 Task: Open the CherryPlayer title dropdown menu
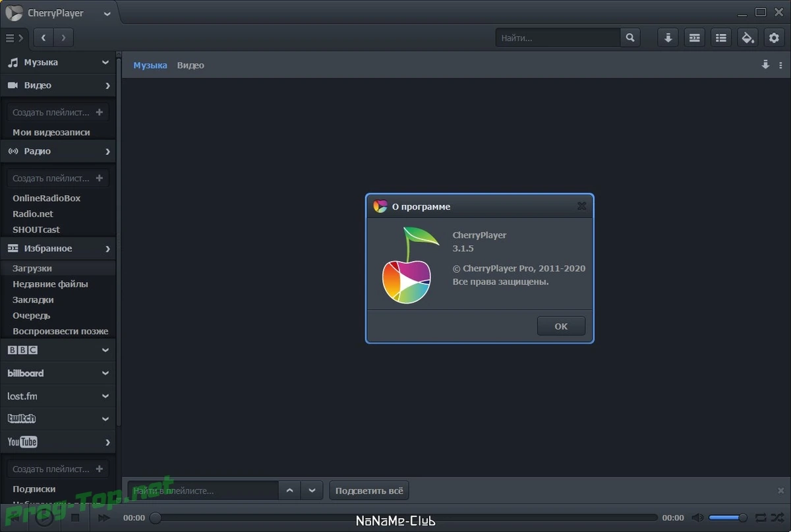tap(107, 13)
